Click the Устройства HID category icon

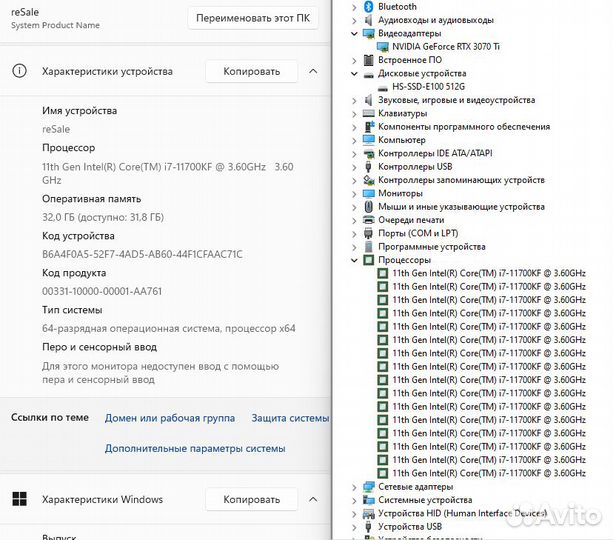click(369, 513)
